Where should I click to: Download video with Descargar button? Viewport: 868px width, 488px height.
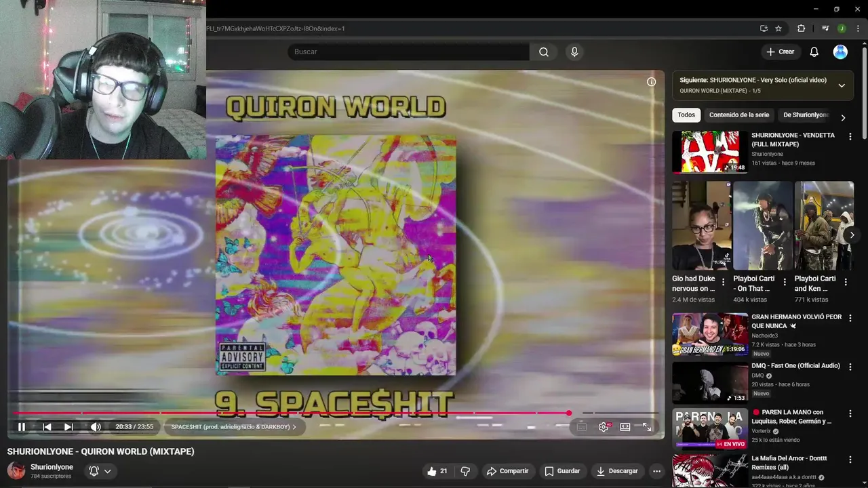pos(616,471)
